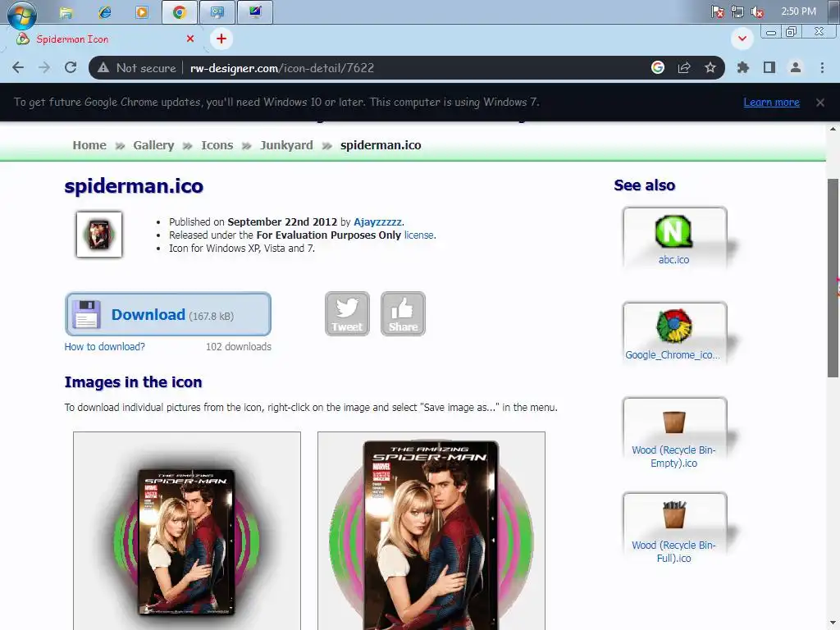Click the spiderman.ico page heading
This screenshot has height=630, width=840.
pyautogui.click(x=134, y=186)
